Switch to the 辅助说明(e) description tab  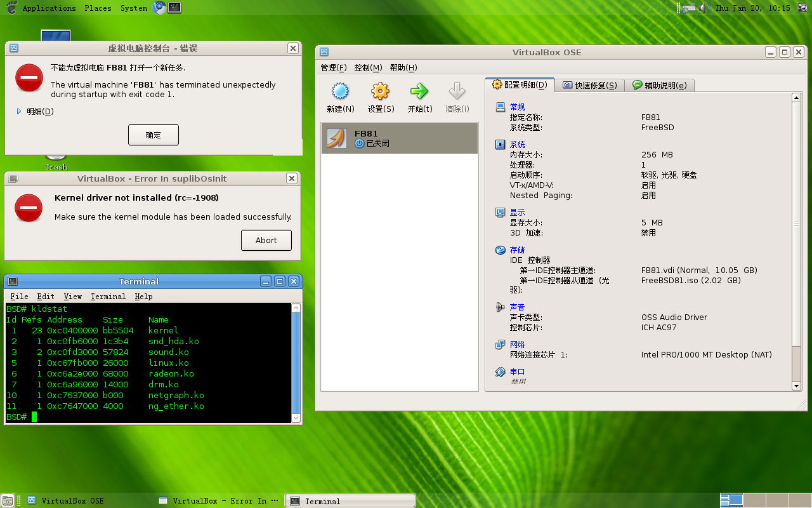click(x=659, y=85)
